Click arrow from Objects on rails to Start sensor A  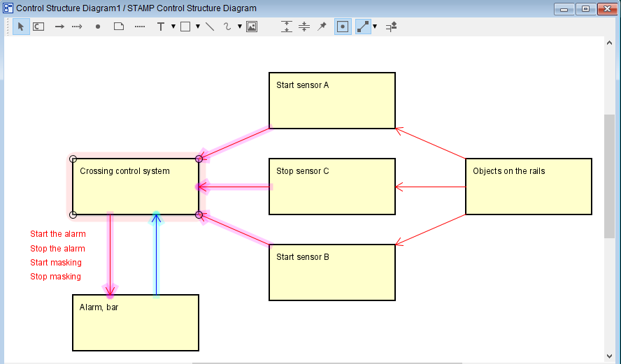[x=431, y=143]
